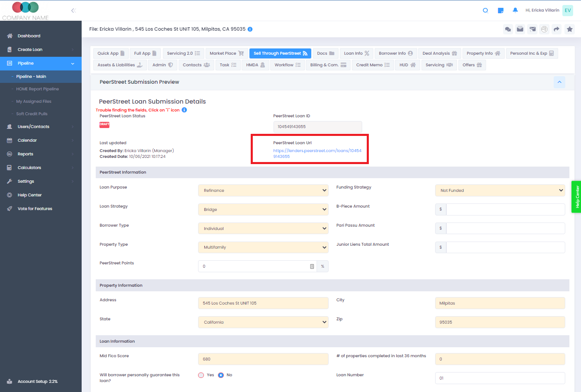Open Soft Credit Pulls in sidebar
The image size is (581, 392).
(x=31, y=114)
